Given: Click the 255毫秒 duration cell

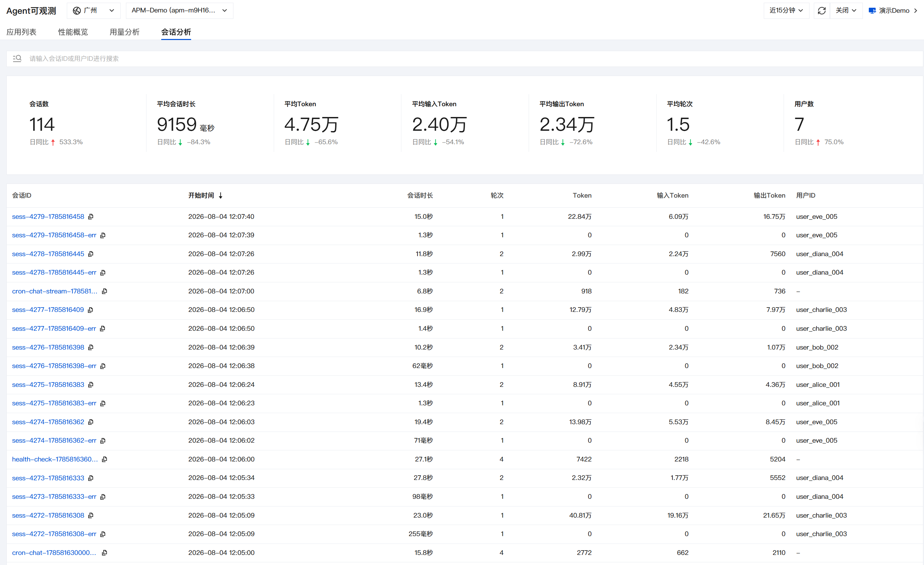Looking at the screenshot, I should [x=421, y=534].
